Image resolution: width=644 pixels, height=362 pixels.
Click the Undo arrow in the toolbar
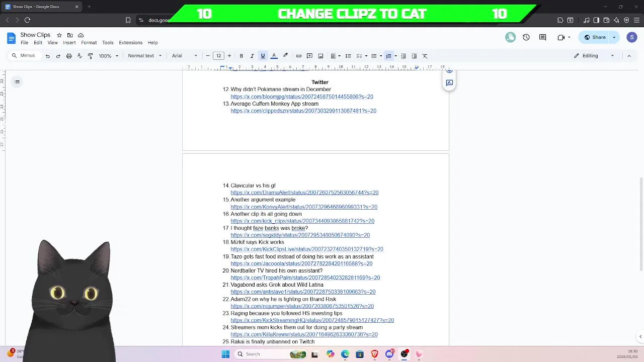(48, 56)
